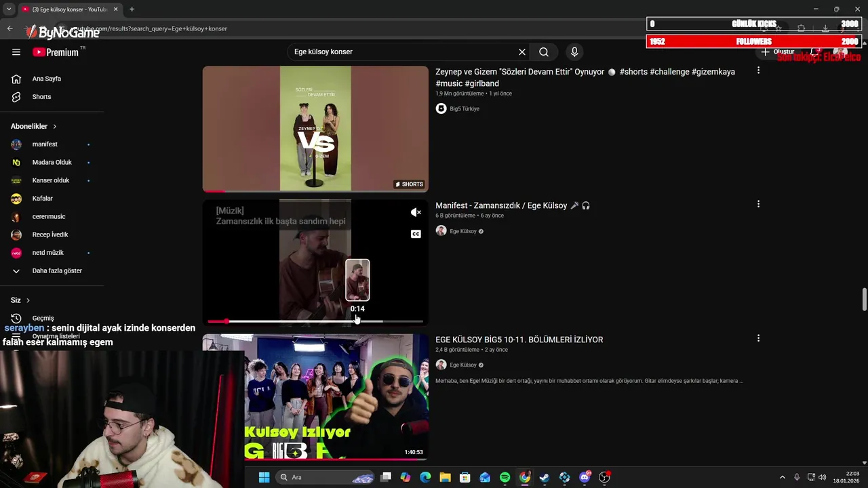This screenshot has width=868, height=488.
Task: Open Microsoft Edge from the taskbar
Action: tap(425, 477)
